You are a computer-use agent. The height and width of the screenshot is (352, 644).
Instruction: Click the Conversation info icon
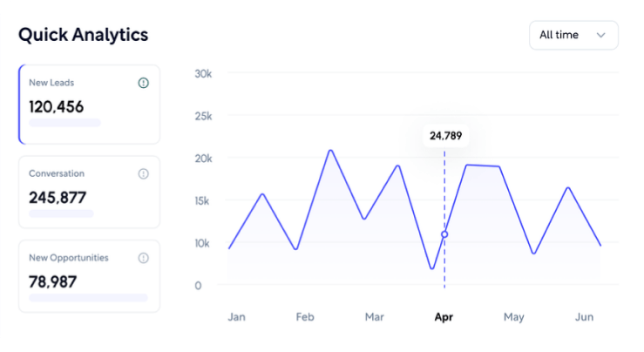point(144,174)
